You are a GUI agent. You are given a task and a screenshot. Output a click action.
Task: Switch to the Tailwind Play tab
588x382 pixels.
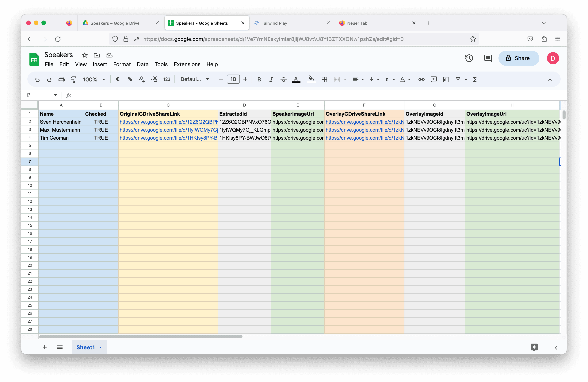(x=274, y=23)
